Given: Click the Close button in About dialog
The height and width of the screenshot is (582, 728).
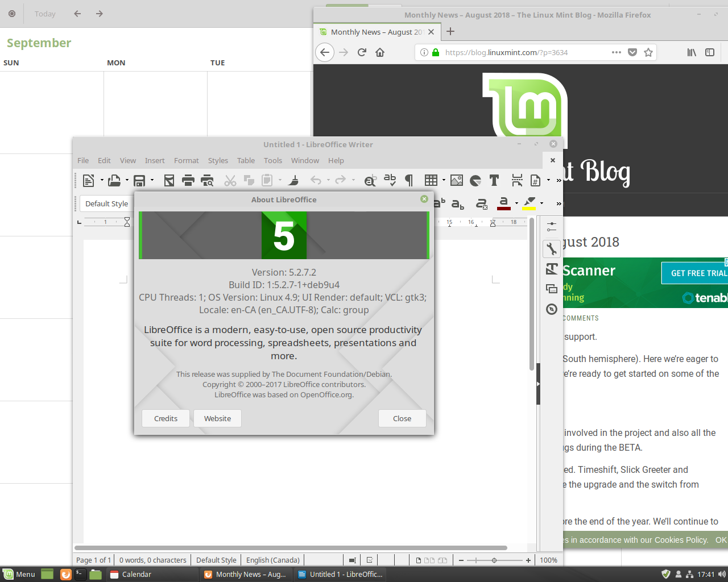Looking at the screenshot, I should [x=402, y=418].
